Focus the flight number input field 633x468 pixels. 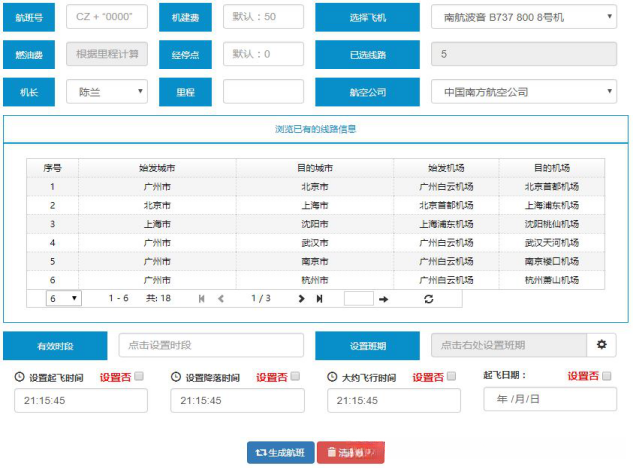[x=107, y=17]
